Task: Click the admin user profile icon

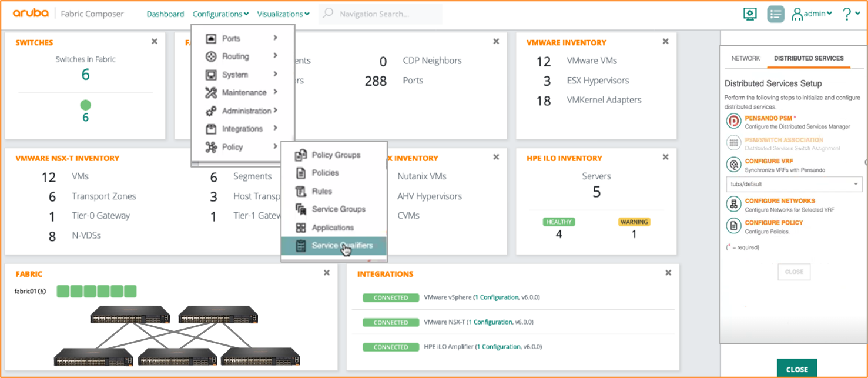Action: pos(797,15)
